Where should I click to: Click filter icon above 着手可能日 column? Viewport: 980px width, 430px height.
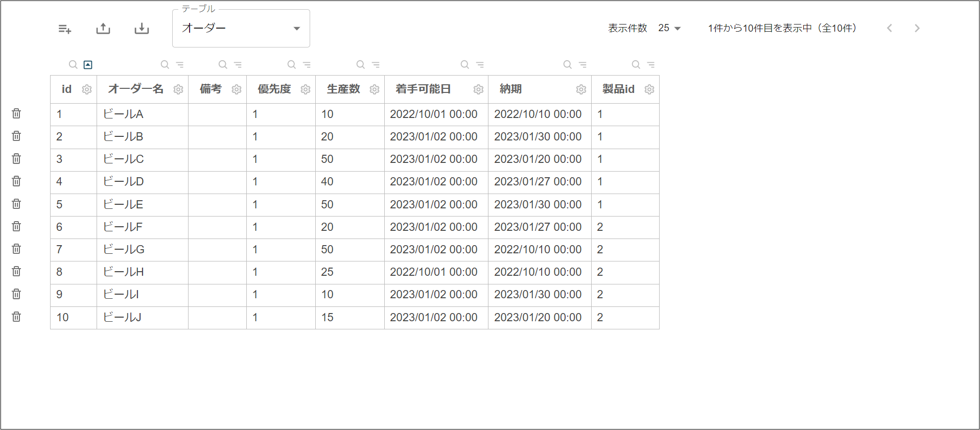click(x=480, y=64)
